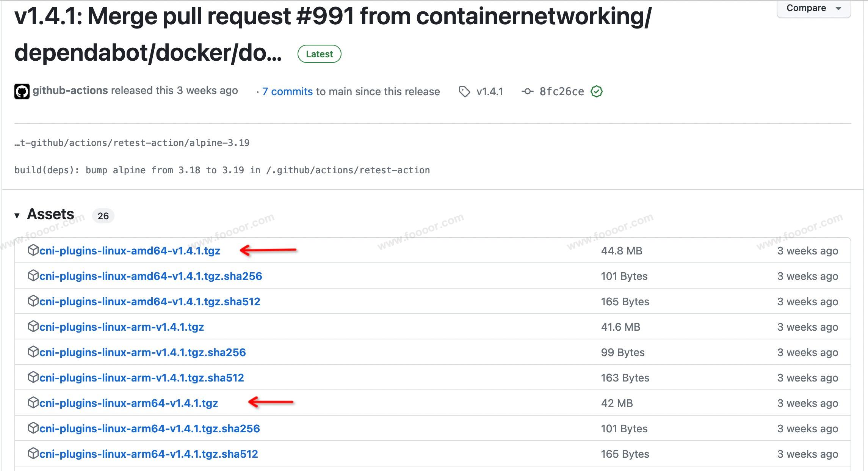The image size is (868, 471).
Task: Click the green verified signature badge
Action: click(596, 91)
